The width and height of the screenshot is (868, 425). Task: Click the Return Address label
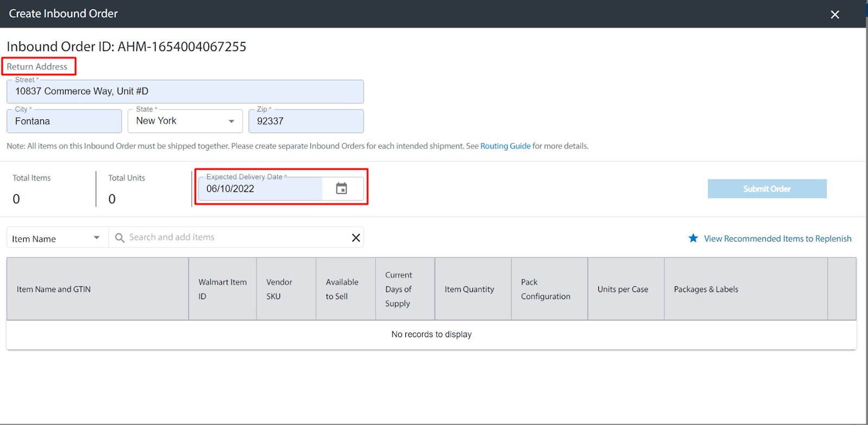point(37,67)
